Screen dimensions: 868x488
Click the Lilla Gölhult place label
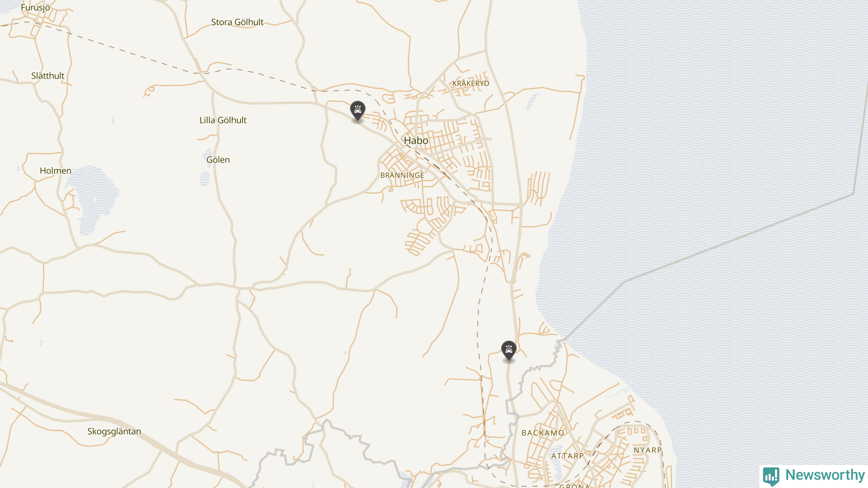(x=223, y=120)
